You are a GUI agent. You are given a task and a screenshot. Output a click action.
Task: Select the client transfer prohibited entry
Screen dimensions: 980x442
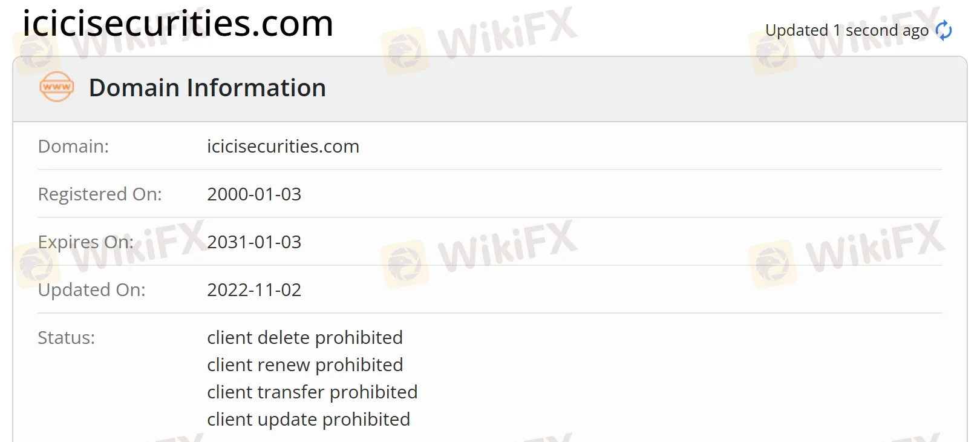[312, 392]
